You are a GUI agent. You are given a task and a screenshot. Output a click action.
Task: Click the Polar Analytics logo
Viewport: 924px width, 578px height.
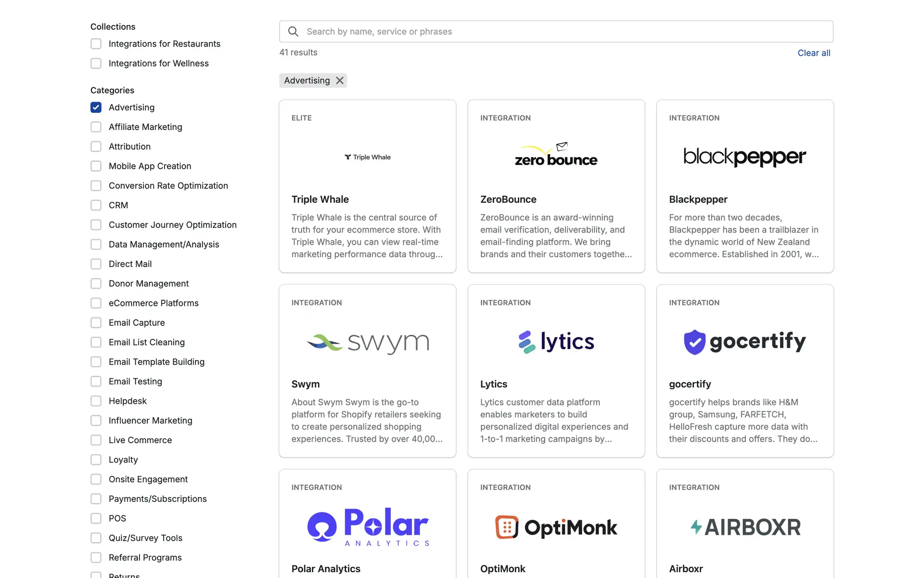pos(368,526)
